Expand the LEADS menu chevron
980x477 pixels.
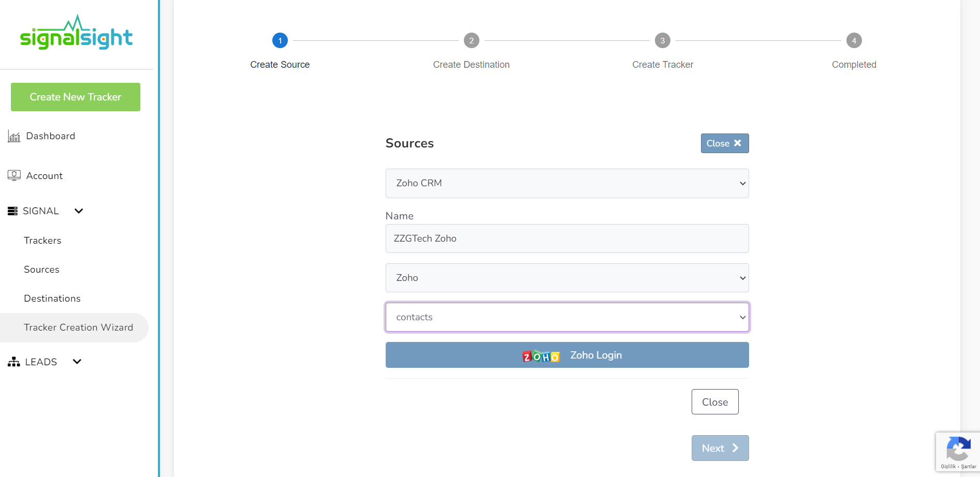pos(77,362)
